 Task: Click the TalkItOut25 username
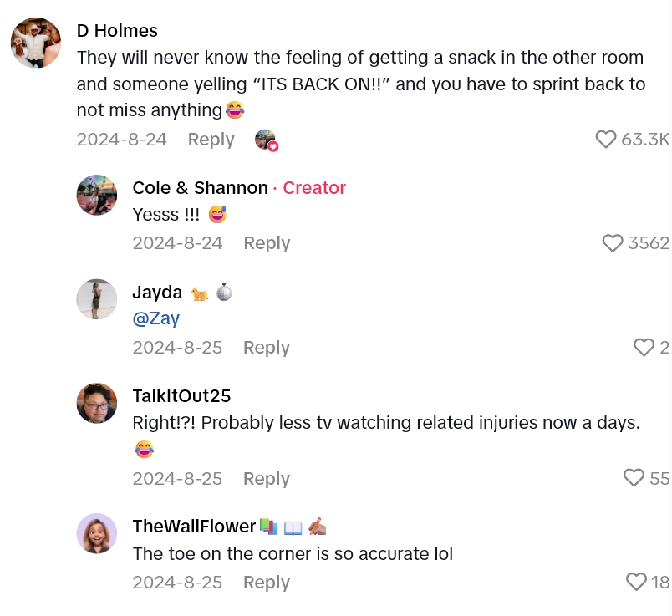181,396
